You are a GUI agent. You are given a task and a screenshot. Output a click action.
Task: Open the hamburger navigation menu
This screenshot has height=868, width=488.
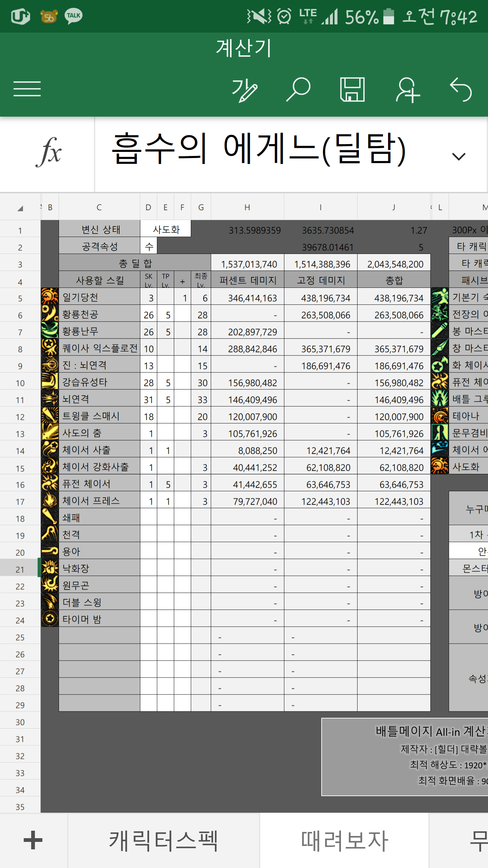[x=27, y=89]
